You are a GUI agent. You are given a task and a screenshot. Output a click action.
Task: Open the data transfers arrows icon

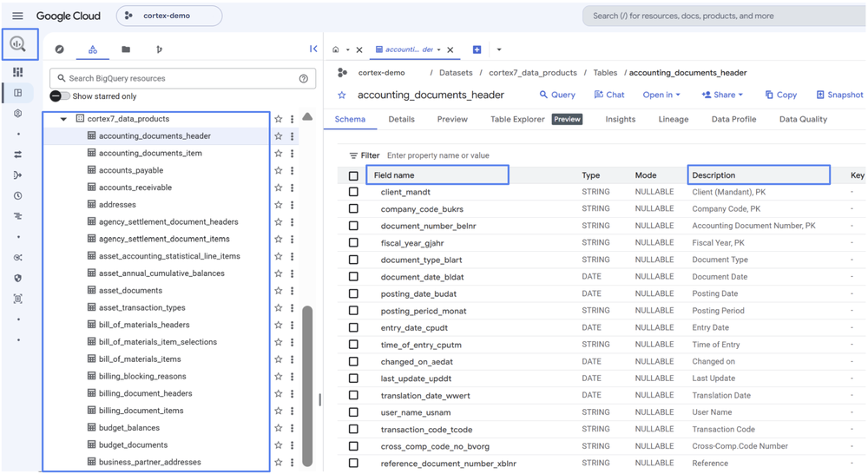pos(18,155)
